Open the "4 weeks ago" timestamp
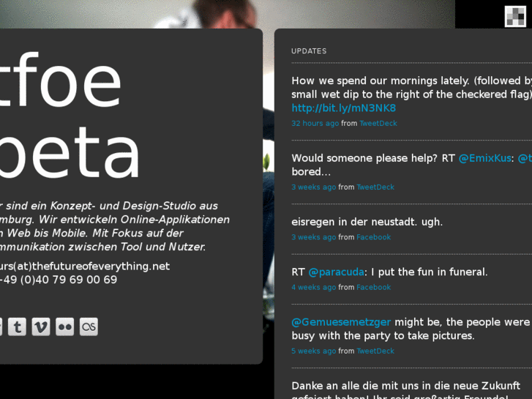Image resolution: width=532 pixels, height=399 pixels. [x=313, y=288]
